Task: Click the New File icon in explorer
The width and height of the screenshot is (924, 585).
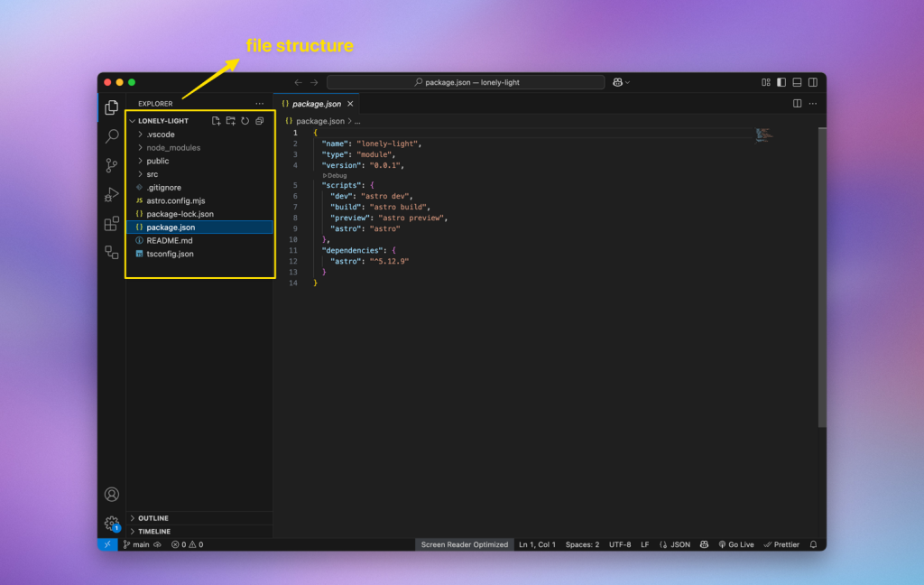Action: (216, 121)
